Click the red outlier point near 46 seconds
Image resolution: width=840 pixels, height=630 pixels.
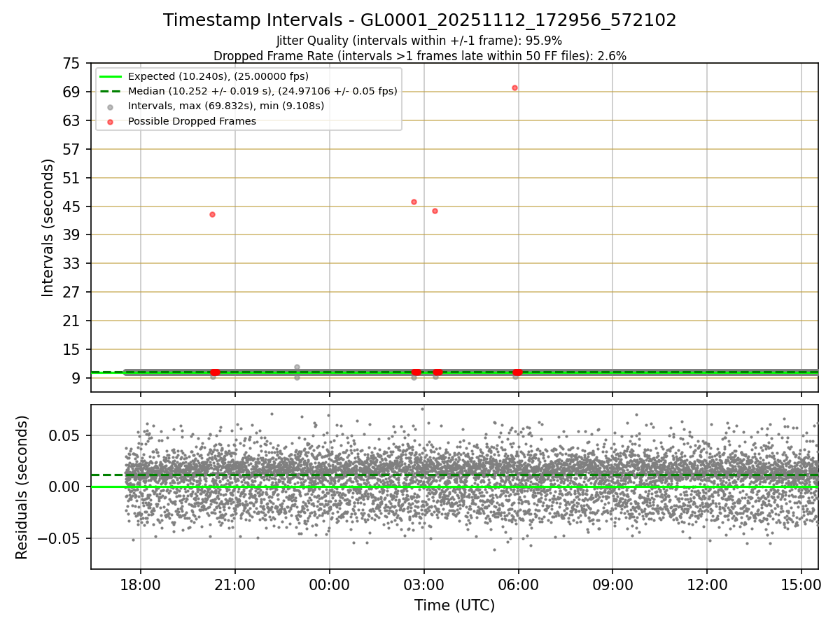pyautogui.click(x=414, y=202)
